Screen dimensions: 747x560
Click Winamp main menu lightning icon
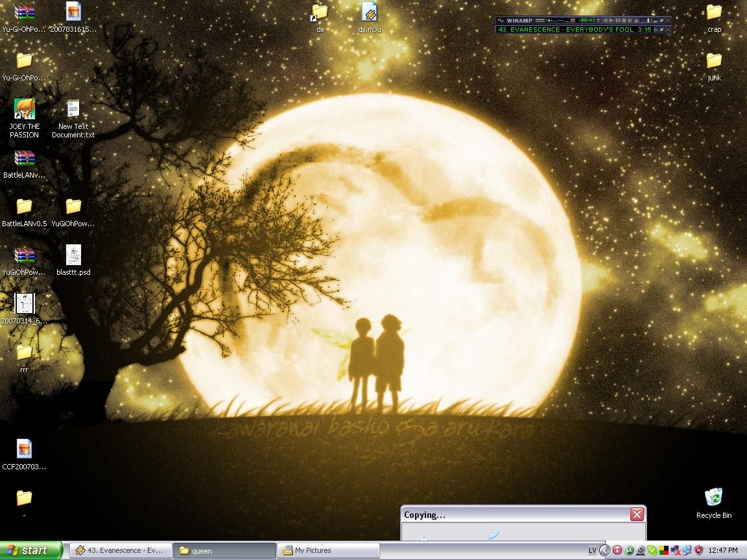click(500, 21)
